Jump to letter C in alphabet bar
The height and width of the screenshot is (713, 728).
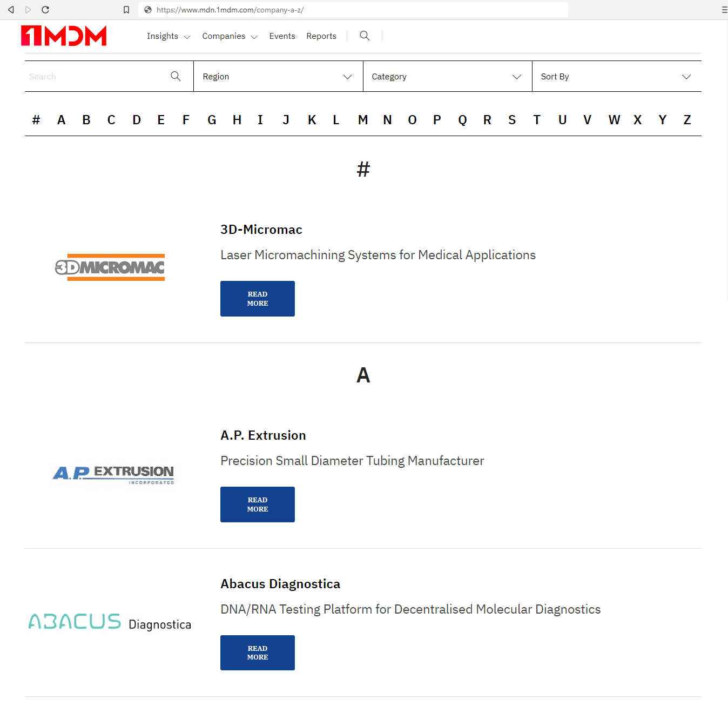tap(111, 119)
